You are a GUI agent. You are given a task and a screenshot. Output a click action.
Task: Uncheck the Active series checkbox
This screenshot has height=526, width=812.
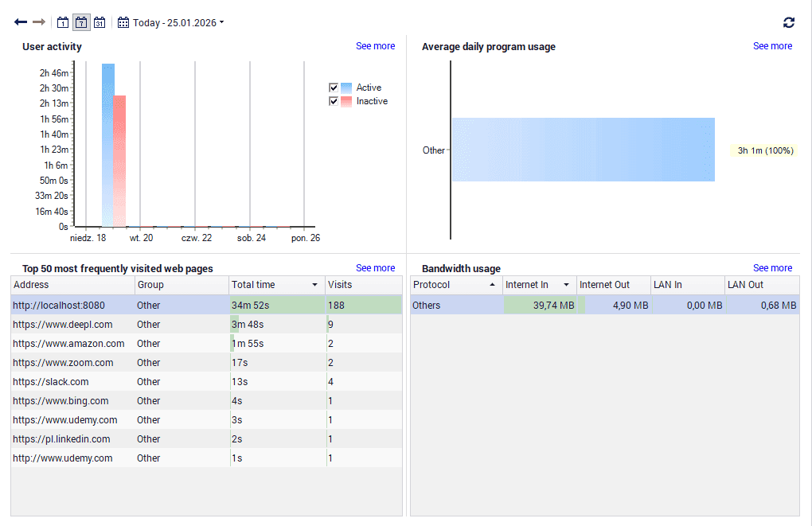[x=334, y=88]
